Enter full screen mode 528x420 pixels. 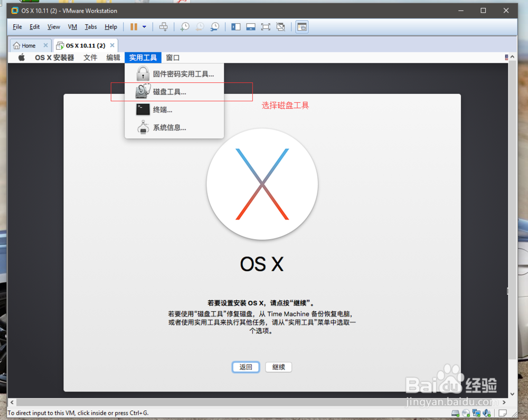tap(266, 27)
